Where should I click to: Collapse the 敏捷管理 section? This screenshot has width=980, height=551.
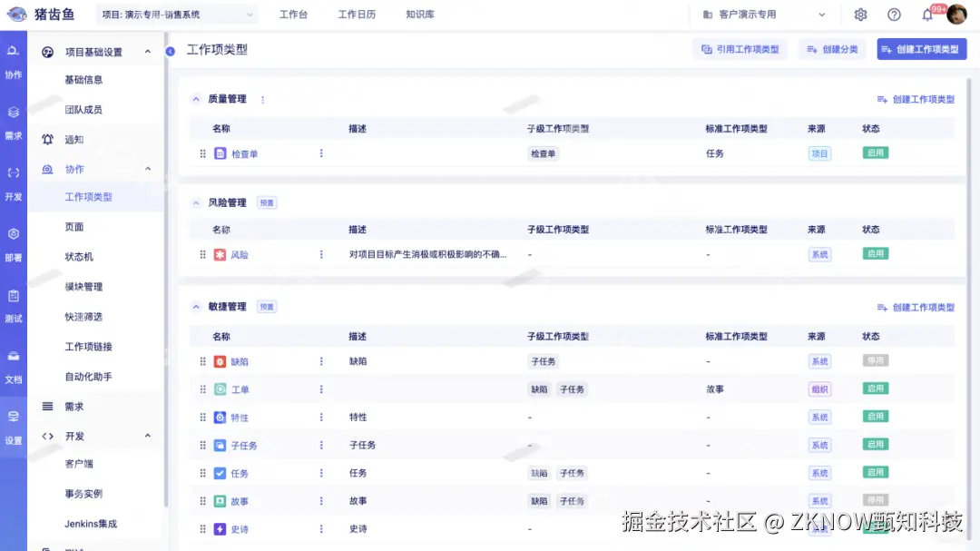coord(194,306)
